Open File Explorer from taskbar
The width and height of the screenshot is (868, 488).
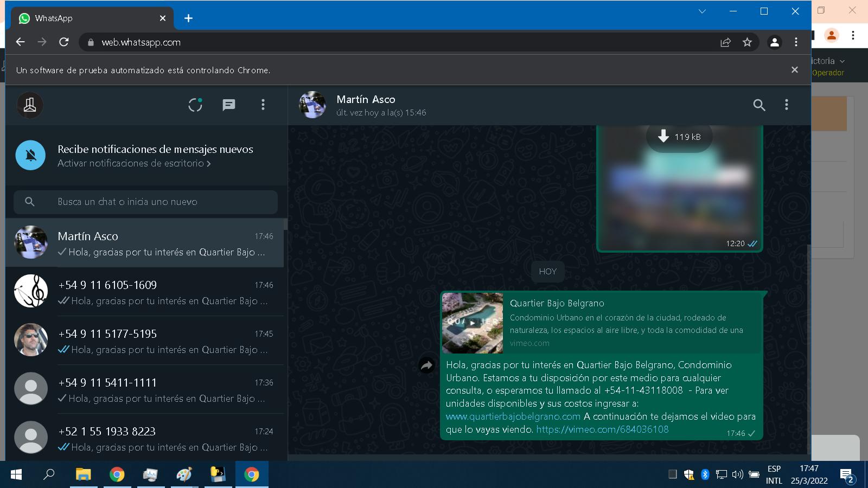pyautogui.click(x=83, y=474)
